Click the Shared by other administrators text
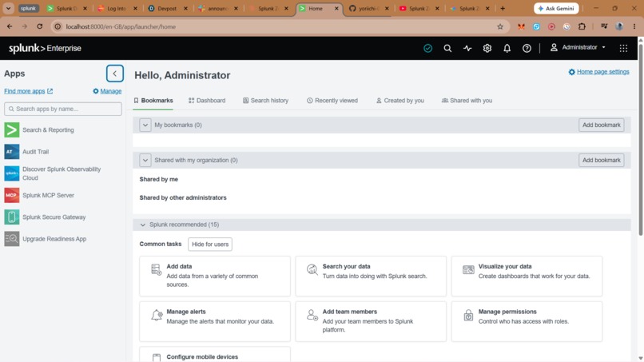This screenshot has height=362, width=644. [183, 197]
